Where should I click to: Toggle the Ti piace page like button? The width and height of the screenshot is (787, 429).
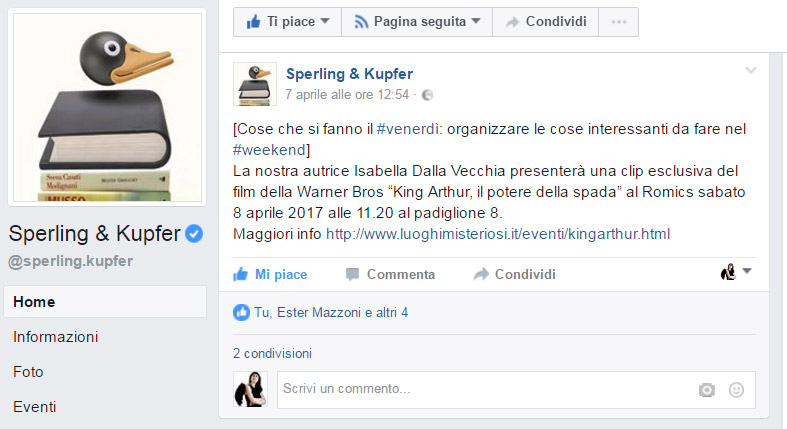click(288, 22)
